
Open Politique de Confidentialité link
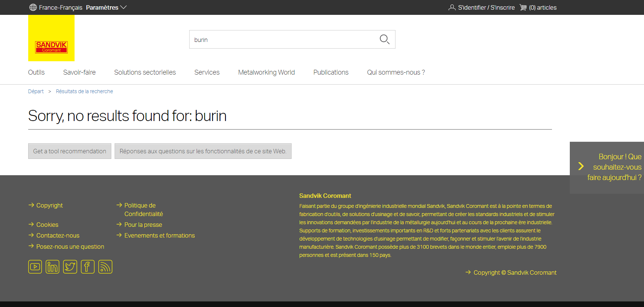(144, 209)
